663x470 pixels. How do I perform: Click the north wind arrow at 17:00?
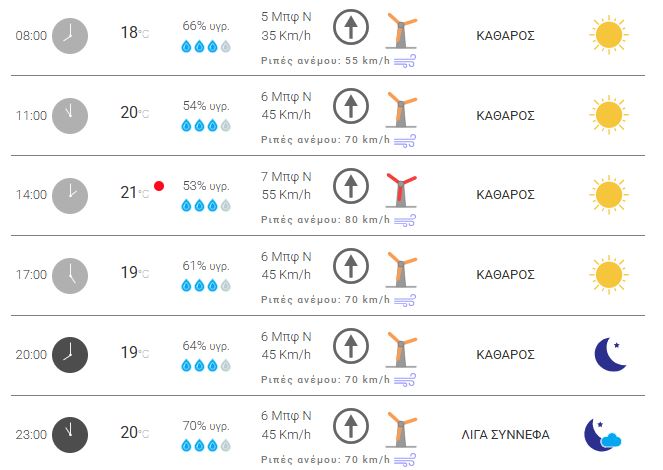click(350, 265)
